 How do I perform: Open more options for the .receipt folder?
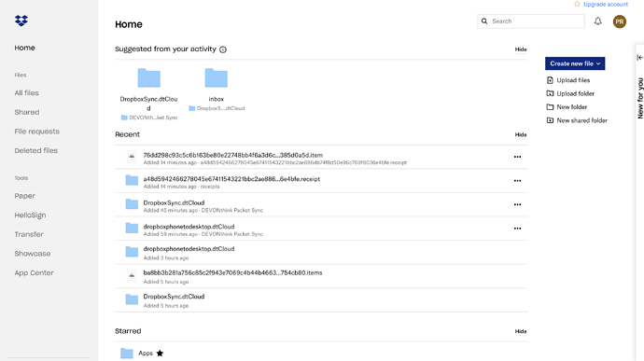pyautogui.click(x=517, y=181)
